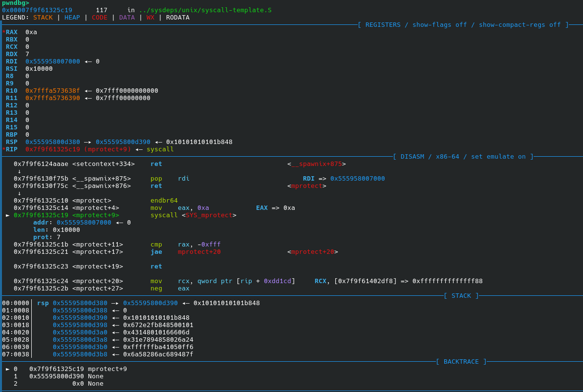Click the RDI address 0x555958007000
583x392 pixels.
pyautogui.click(x=53, y=62)
